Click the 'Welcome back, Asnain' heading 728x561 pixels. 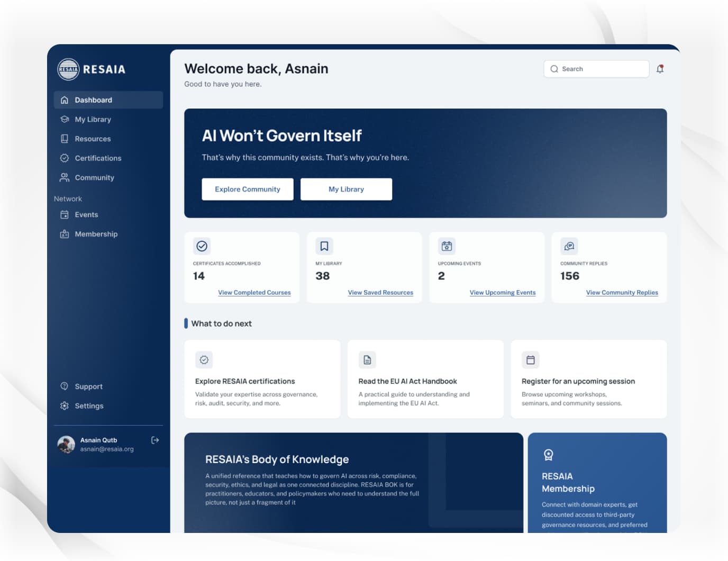coord(256,69)
